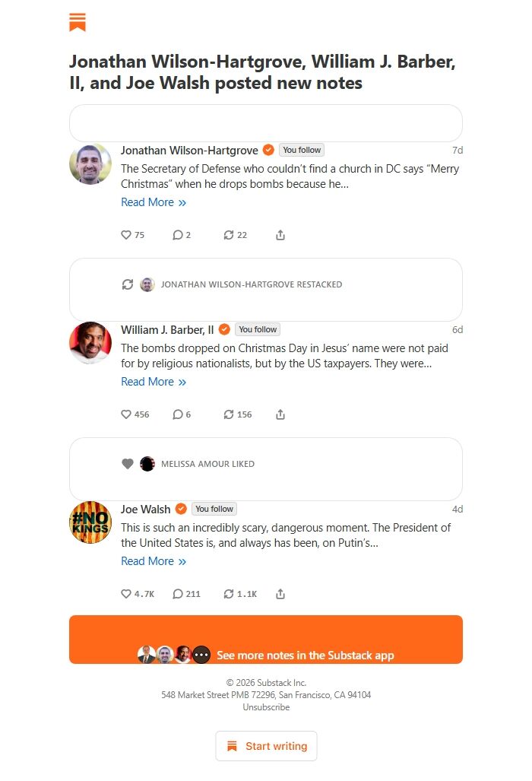Image resolution: width=532 pixels, height=781 pixels.
Task: Open comments on William J. Barber's note
Action: (x=176, y=414)
